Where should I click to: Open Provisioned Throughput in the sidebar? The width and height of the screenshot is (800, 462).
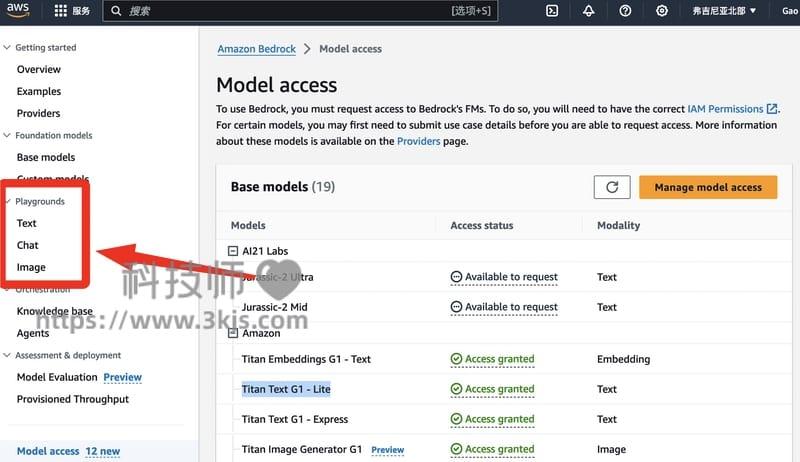[73, 399]
